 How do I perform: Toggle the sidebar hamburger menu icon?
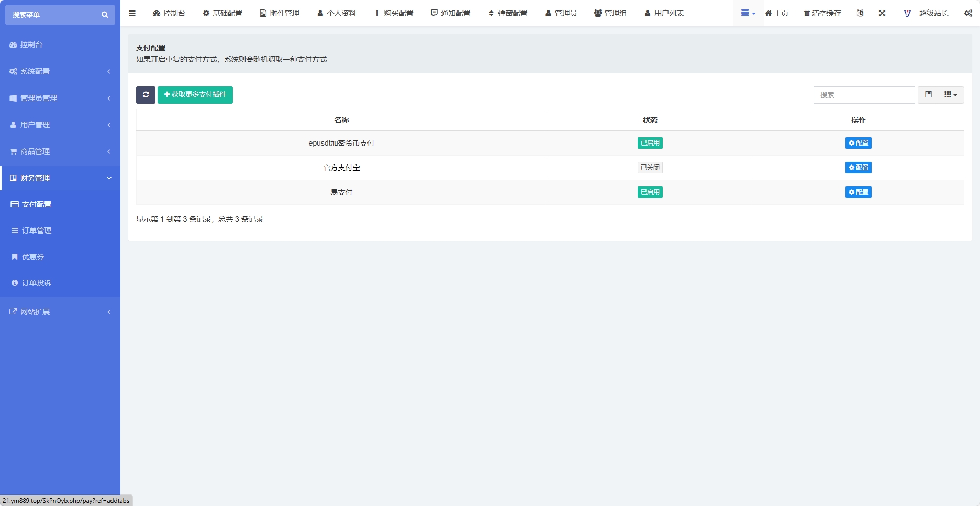[132, 13]
